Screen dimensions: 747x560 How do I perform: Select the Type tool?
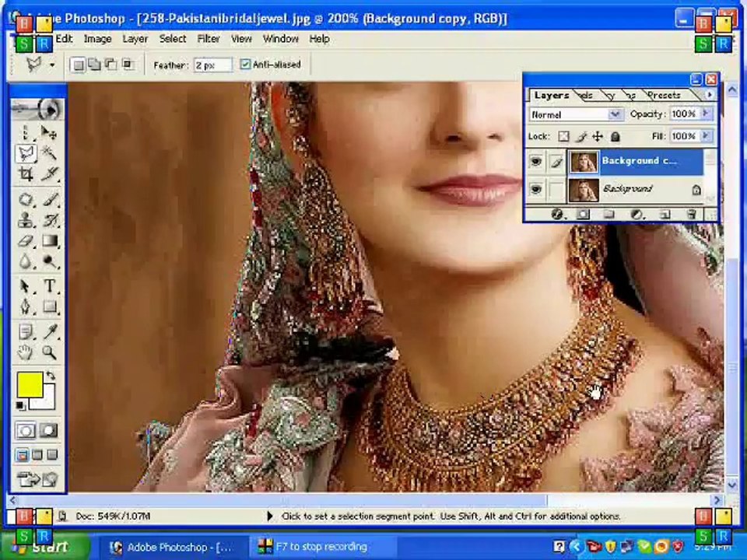pos(50,286)
